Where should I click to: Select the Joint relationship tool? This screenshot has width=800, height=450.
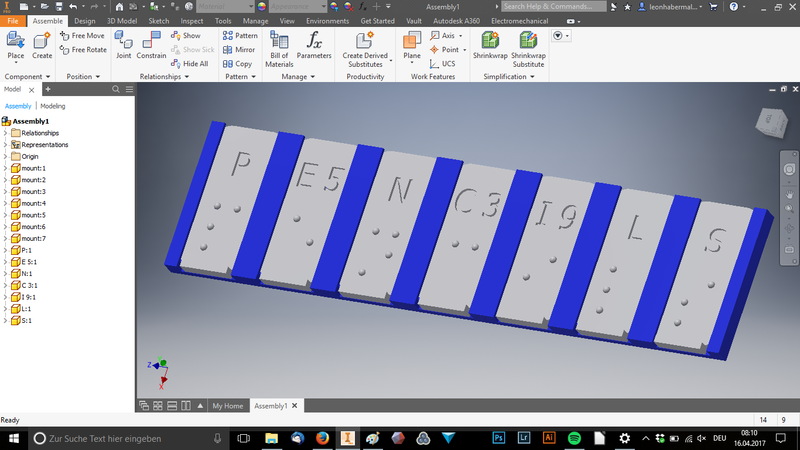[x=123, y=46]
